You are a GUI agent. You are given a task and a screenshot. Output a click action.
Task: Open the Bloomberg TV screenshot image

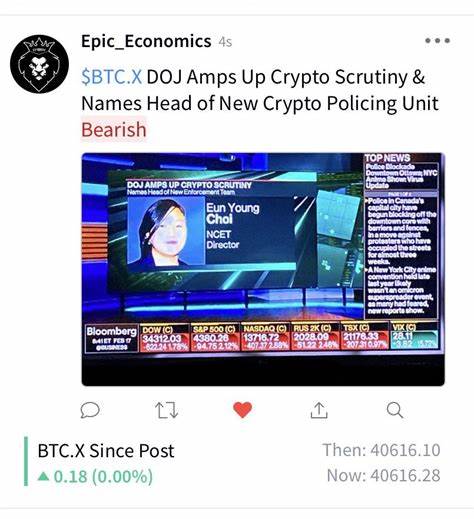coord(263,269)
